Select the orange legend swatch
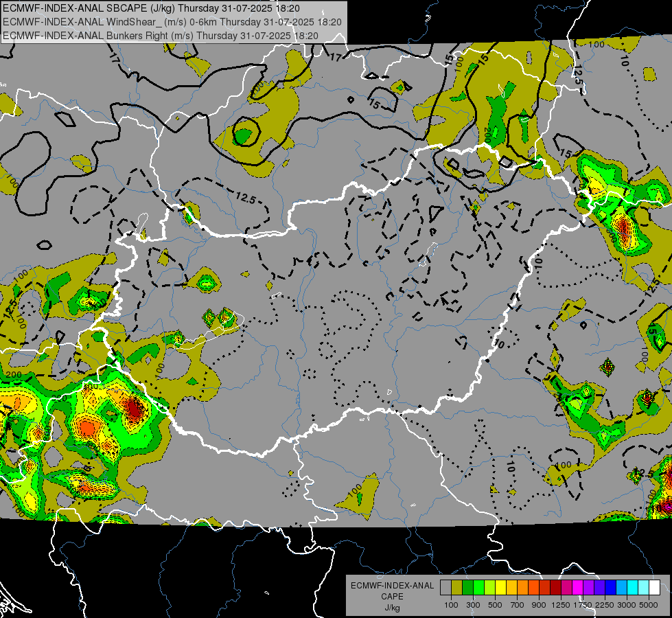The height and width of the screenshot is (618, 672). pyautogui.click(x=522, y=588)
